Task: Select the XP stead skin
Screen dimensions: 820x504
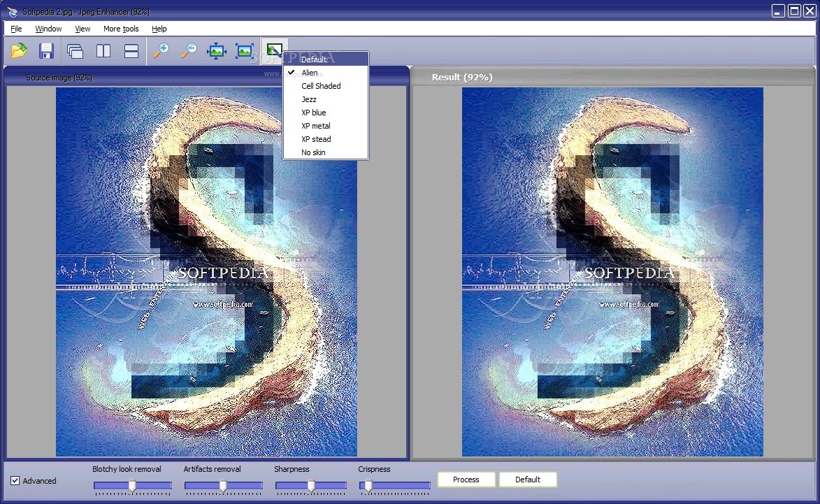Action: point(326,139)
